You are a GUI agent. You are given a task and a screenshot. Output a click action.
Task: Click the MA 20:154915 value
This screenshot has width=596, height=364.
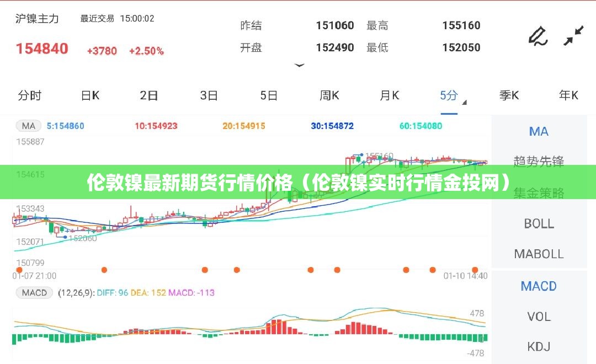(x=244, y=126)
